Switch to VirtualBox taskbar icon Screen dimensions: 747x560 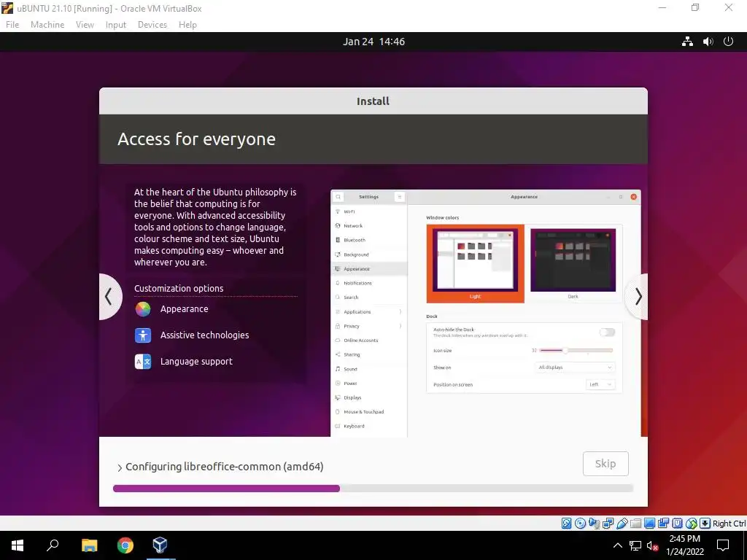coord(160,545)
